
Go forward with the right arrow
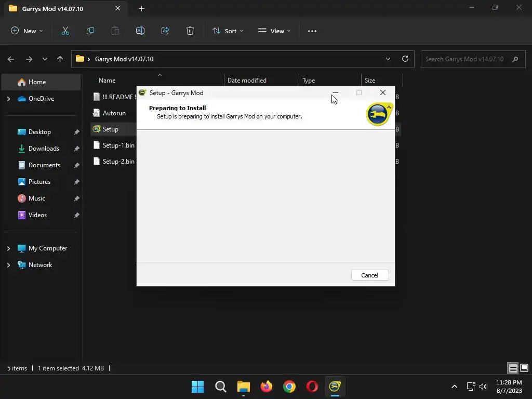point(29,59)
